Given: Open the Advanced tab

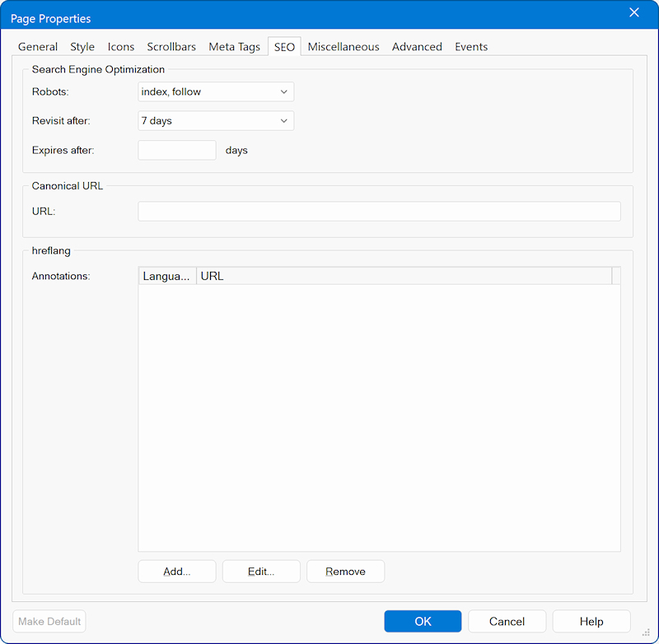Looking at the screenshot, I should (x=417, y=47).
